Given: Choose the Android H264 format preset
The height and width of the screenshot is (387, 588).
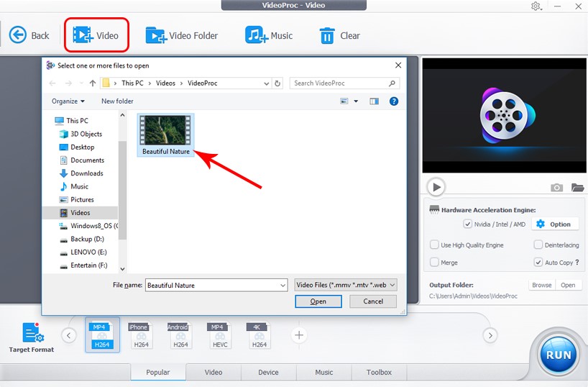Looking at the screenshot, I should 180,335.
